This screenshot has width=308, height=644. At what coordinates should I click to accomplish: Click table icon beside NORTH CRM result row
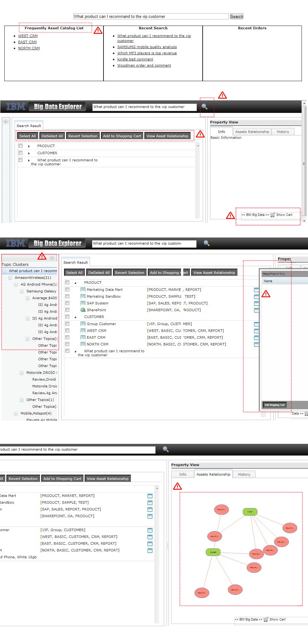83,344
